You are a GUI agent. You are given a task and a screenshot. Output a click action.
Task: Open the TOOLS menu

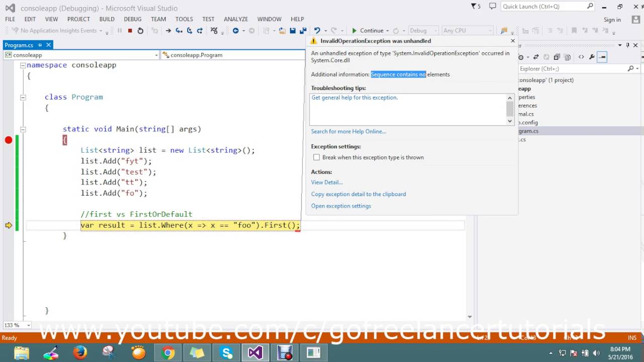coord(184,19)
